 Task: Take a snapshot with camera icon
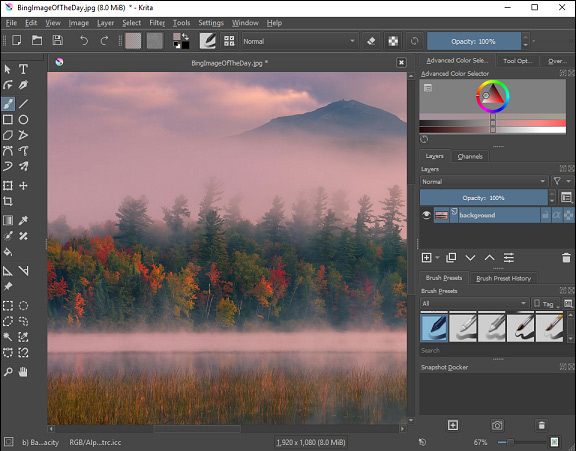[x=497, y=425]
